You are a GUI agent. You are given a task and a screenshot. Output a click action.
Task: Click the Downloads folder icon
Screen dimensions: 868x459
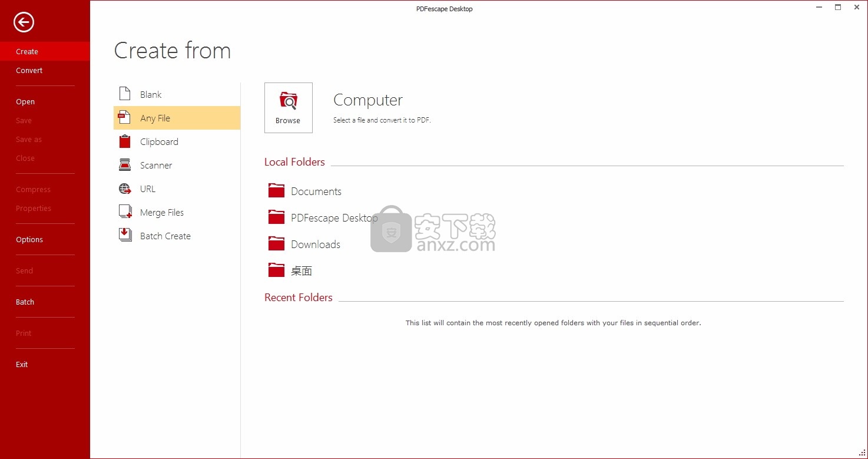tap(276, 244)
